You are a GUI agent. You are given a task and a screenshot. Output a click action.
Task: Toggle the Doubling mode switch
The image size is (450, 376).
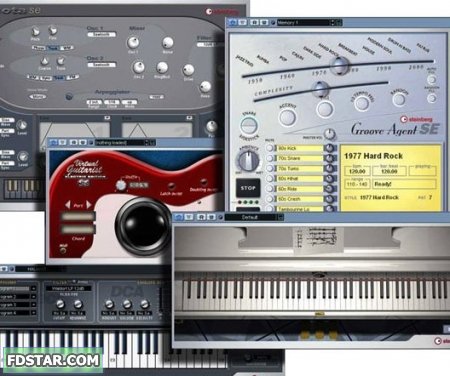[x=203, y=182]
